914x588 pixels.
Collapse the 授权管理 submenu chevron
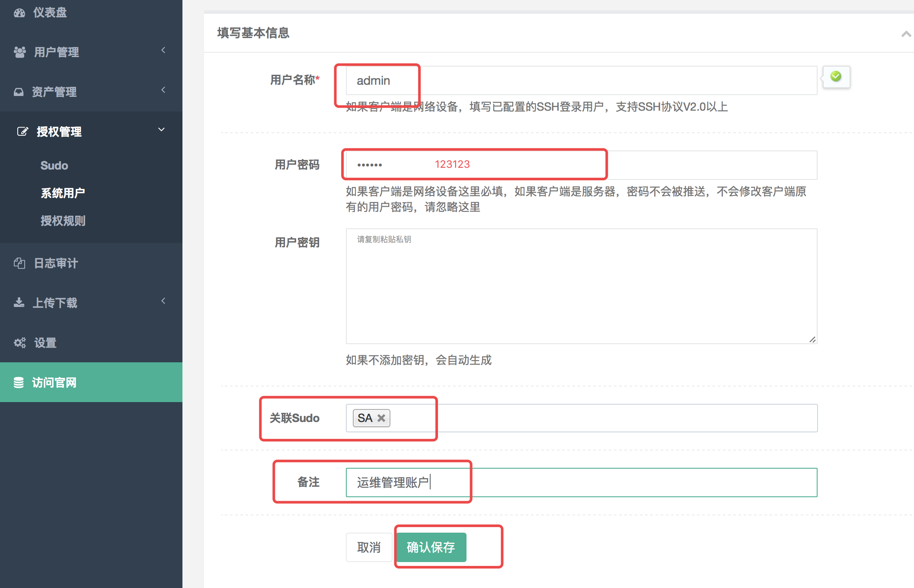click(162, 130)
